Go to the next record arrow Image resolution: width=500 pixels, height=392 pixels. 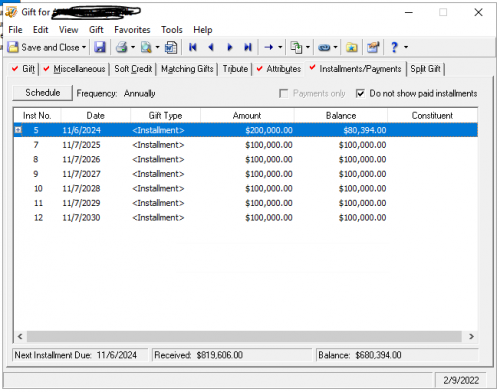(x=230, y=47)
